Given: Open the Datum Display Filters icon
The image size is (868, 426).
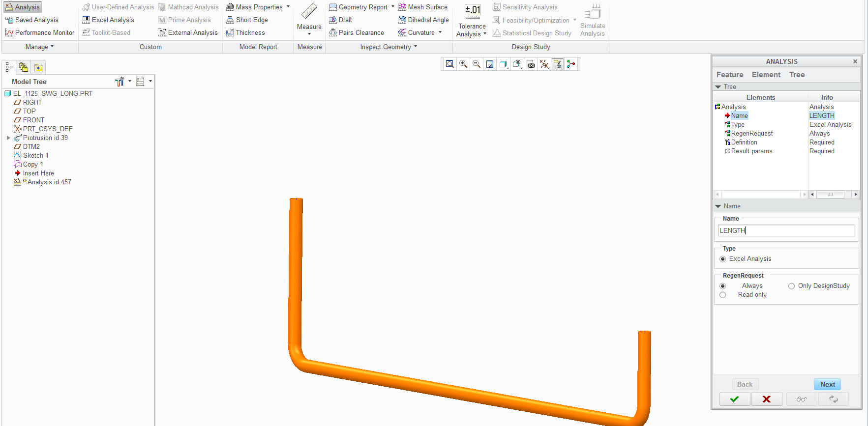Looking at the screenshot, I should tap(544, 64).
